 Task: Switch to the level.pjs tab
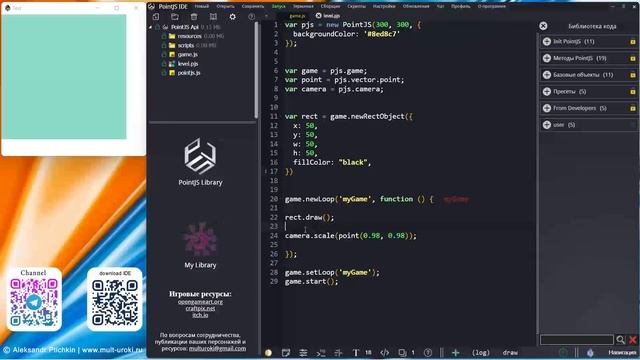coord(331,16)
